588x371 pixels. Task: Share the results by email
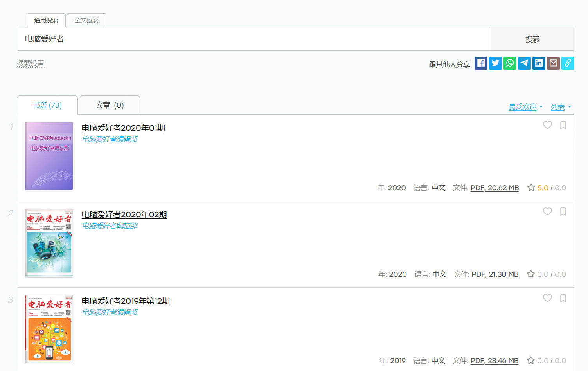coord(553,63)
